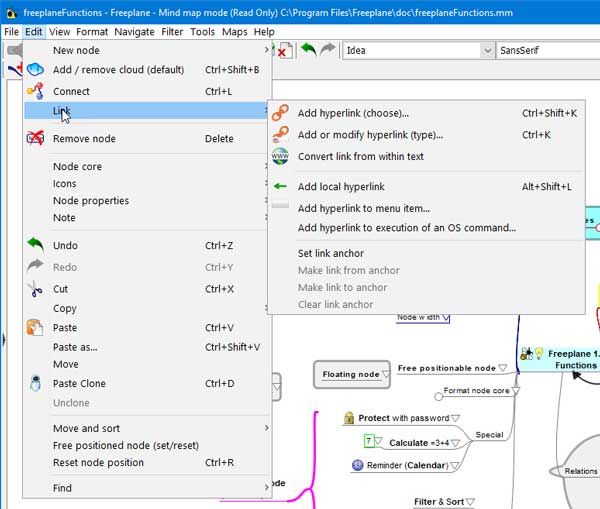This screenshot has height=509, width=600.
Task: Fold toggle triangle on Free positionable node
Action: coord(503,368)
